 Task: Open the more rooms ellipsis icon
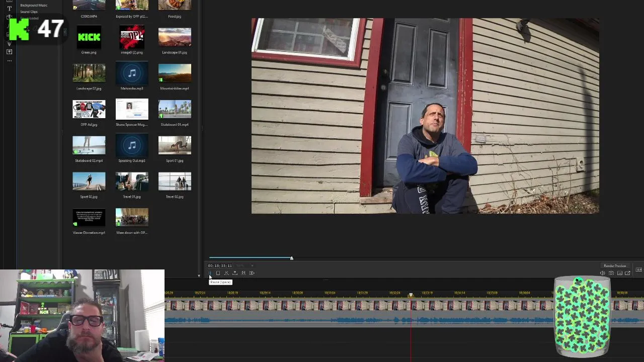coord(9,61)
